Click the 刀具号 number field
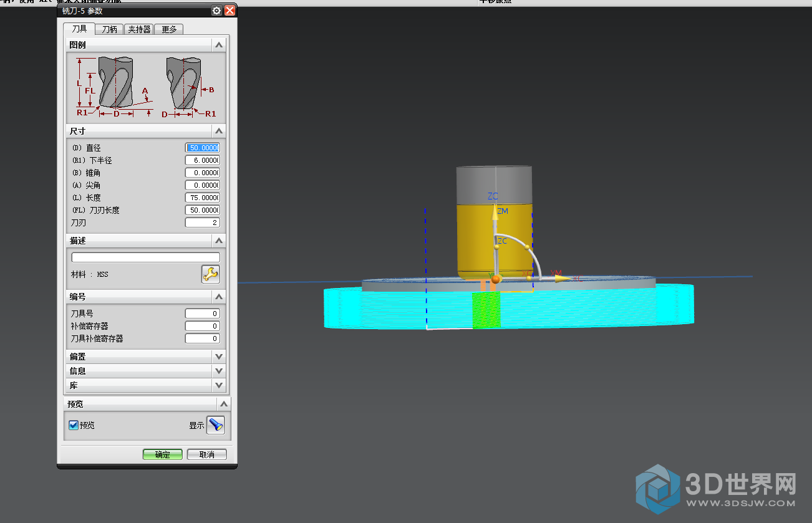 click(x=203, y=314)
